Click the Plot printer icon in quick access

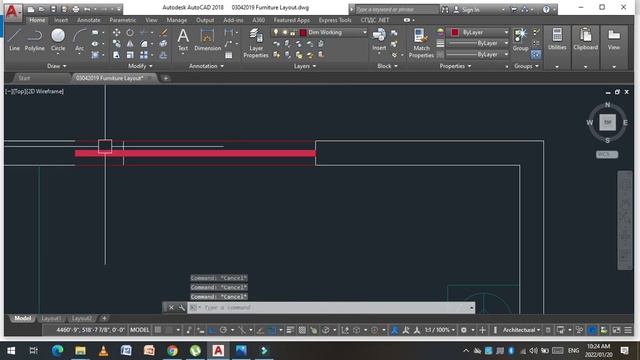pyautogui.click(x=76, y=9)
